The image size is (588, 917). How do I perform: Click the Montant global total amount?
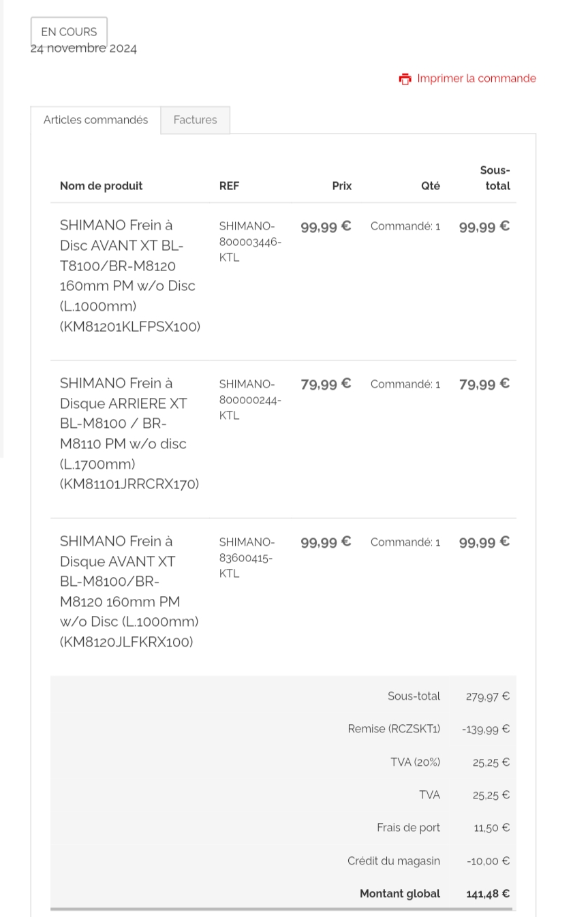(487, 894)
